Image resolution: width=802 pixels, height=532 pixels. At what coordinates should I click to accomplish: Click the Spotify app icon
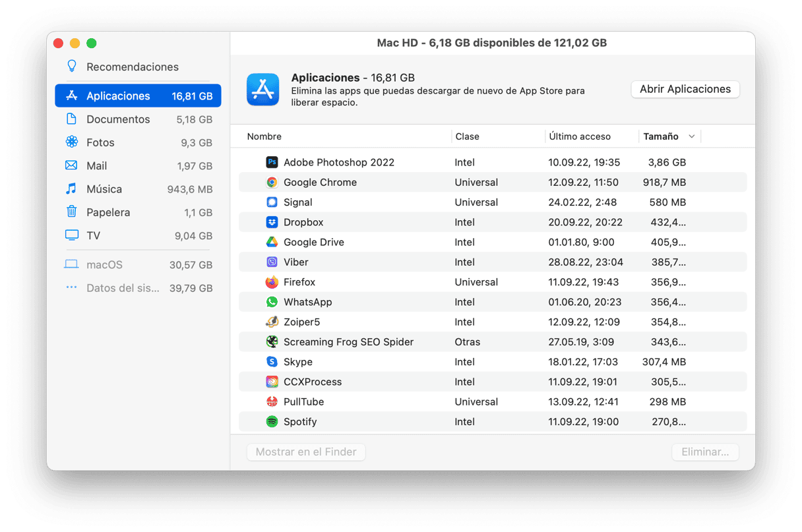tap(272, 422)
